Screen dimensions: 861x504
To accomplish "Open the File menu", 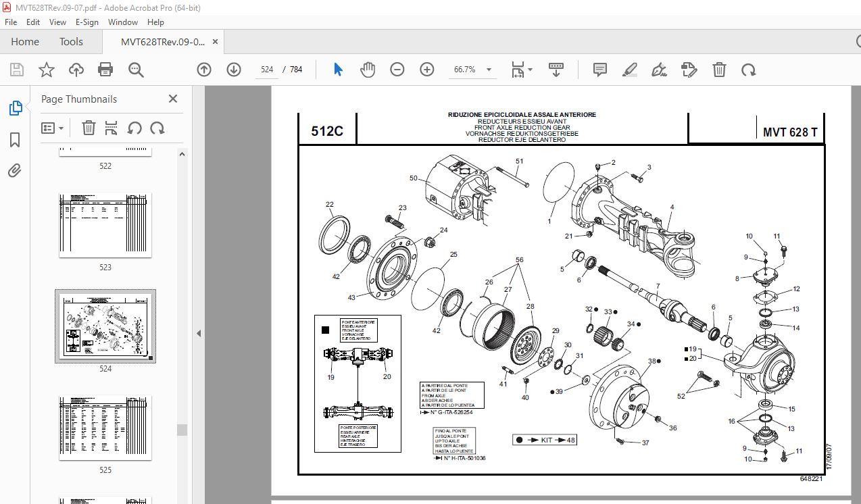I will 11,22.
